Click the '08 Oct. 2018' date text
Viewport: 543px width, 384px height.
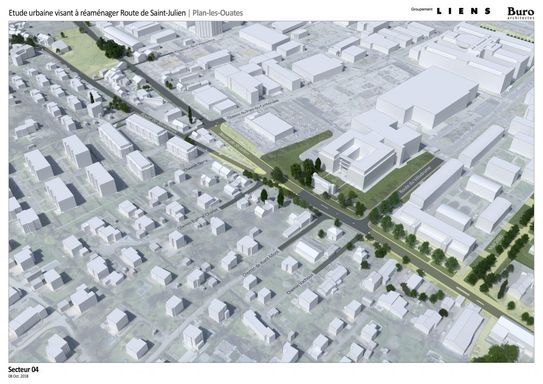tap(19, 376)
